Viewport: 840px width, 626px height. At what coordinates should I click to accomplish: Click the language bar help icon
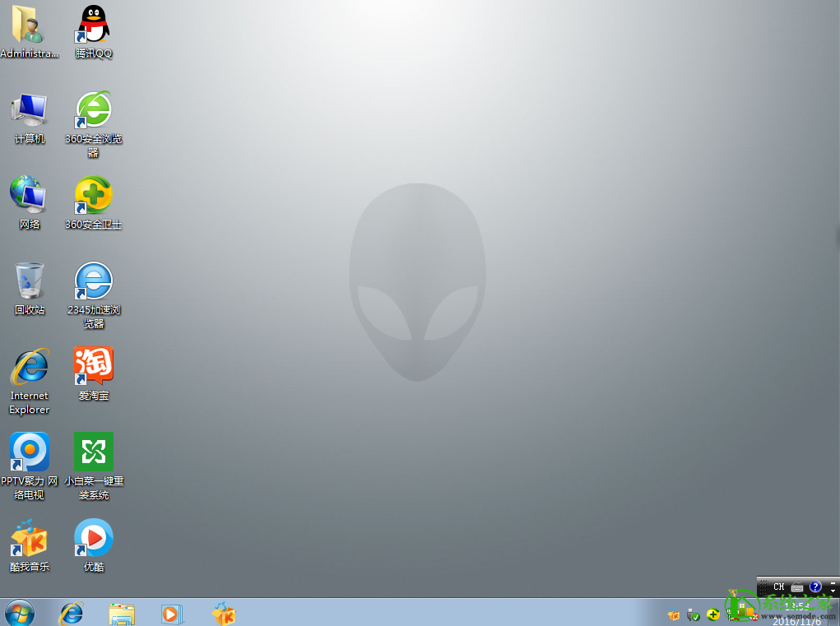(x=815, y=587)
